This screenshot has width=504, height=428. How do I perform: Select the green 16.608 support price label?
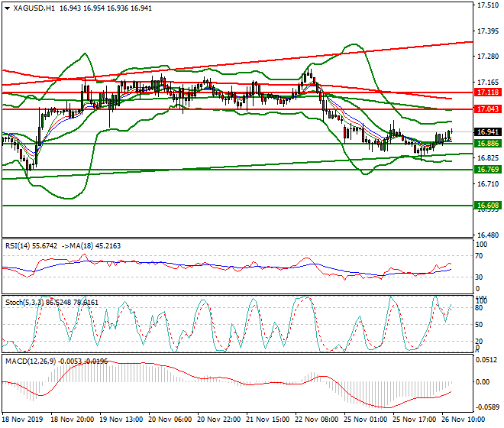(x=488, y=206)
